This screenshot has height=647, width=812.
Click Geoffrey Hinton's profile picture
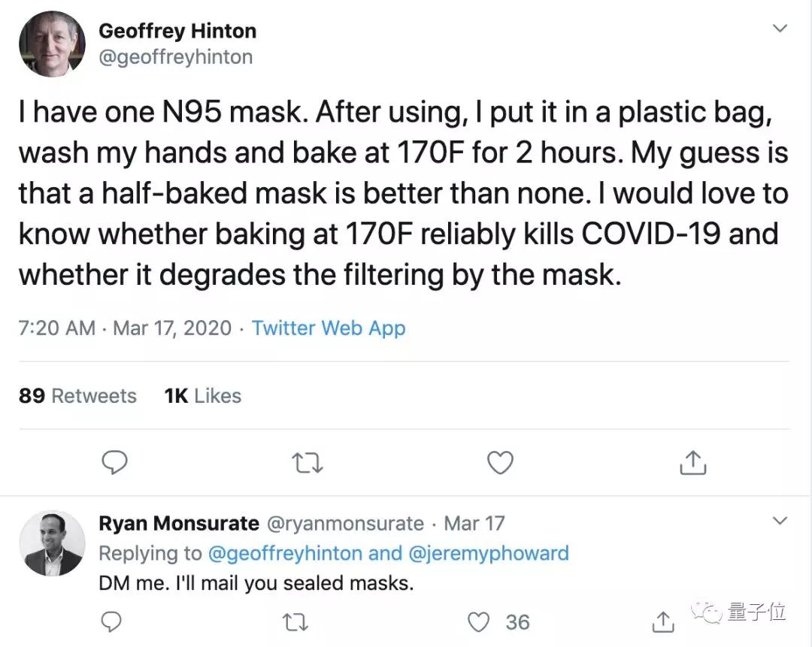52,44
